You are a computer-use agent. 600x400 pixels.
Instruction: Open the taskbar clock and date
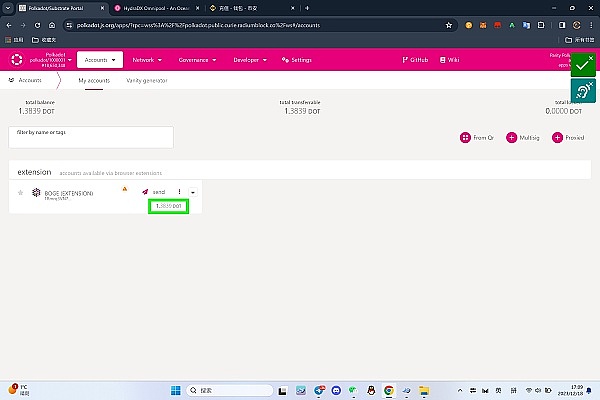570,390
